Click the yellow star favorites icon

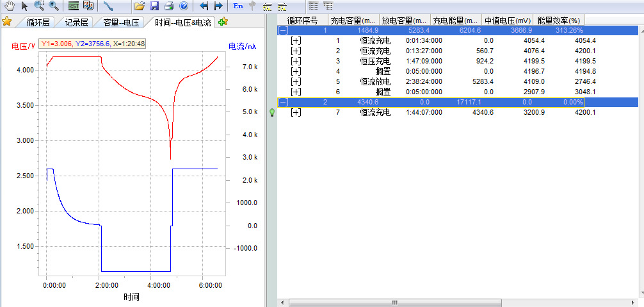pos(6,22)
